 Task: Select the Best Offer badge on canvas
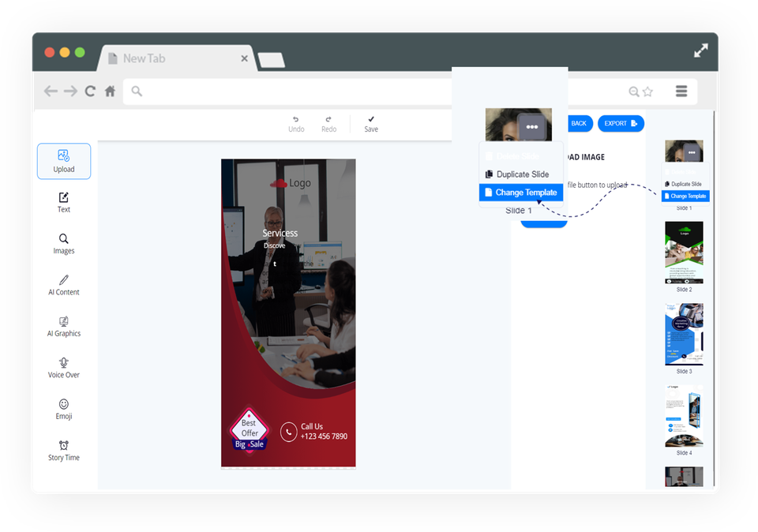tap(250, 428)
